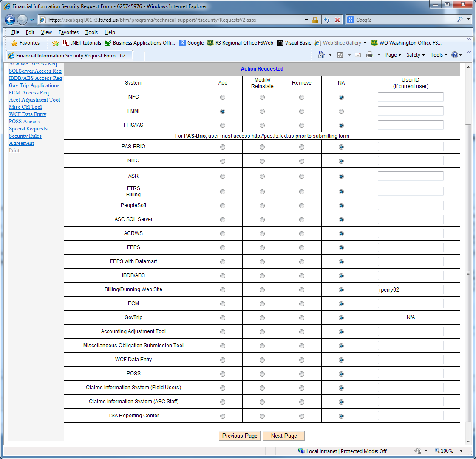Click the Read Mail envelope icon

point(358,55)
